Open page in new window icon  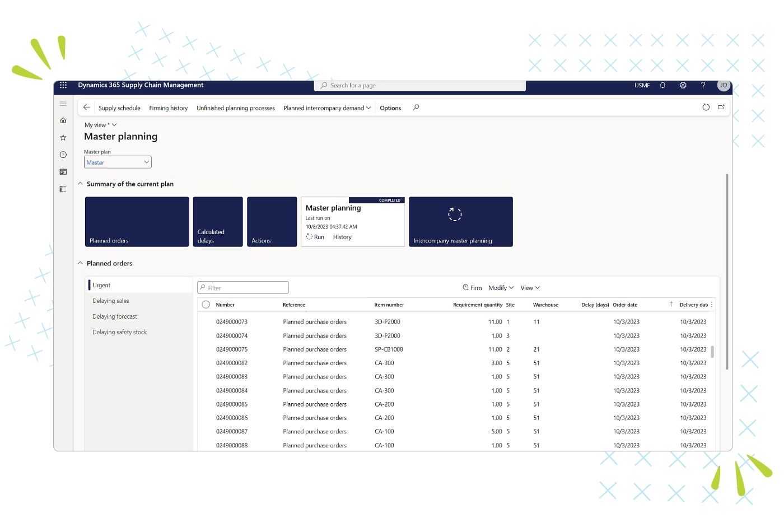pos(721,107)
